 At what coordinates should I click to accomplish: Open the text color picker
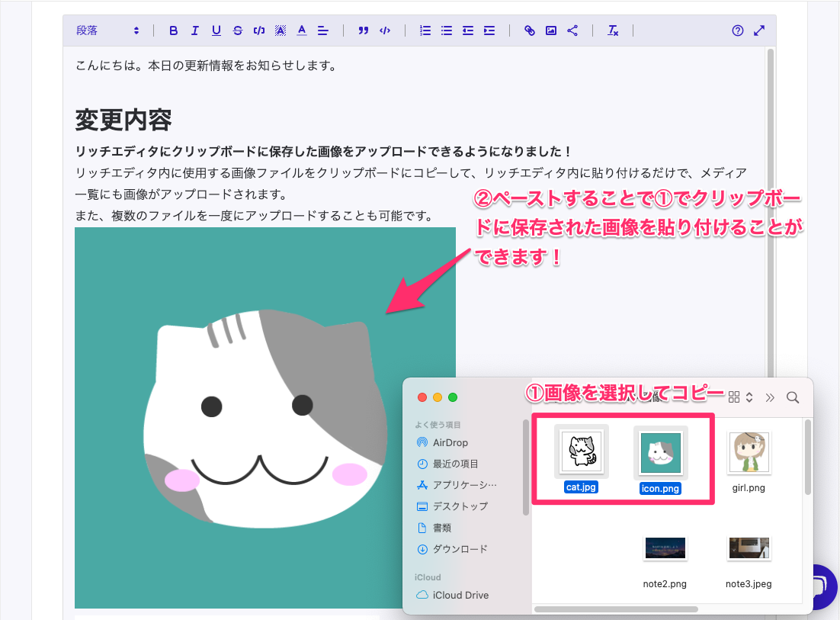coord(301,31)
